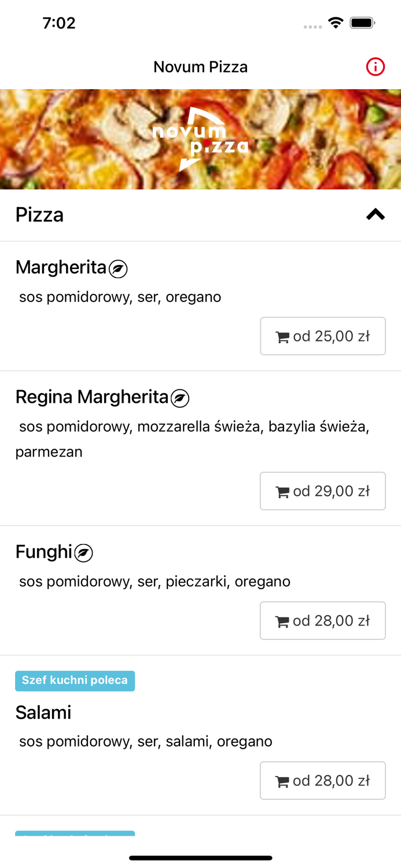
Task: Tap the Pizza category header
Action: [x=39, y=215]
